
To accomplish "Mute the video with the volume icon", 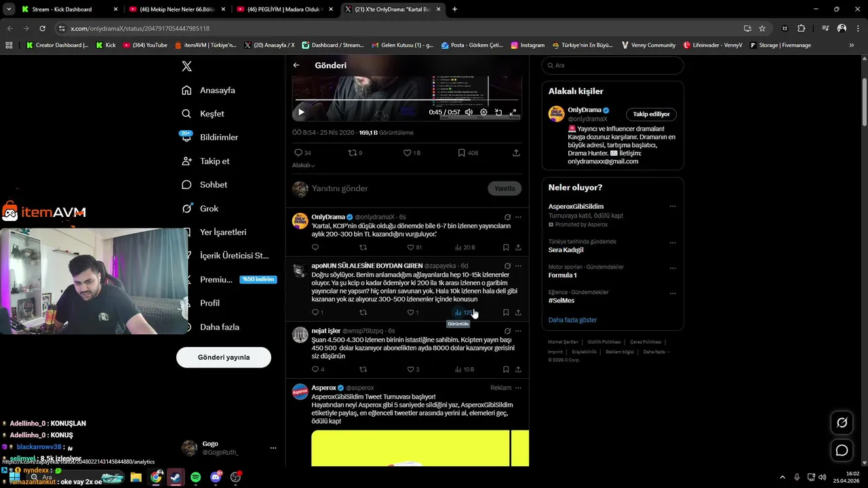I will [x=469, y=113].
